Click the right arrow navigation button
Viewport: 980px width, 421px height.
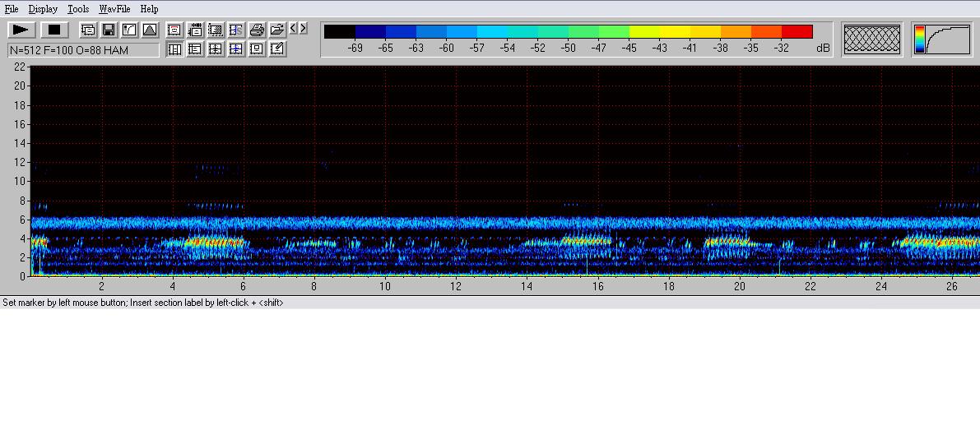[304, 29]
